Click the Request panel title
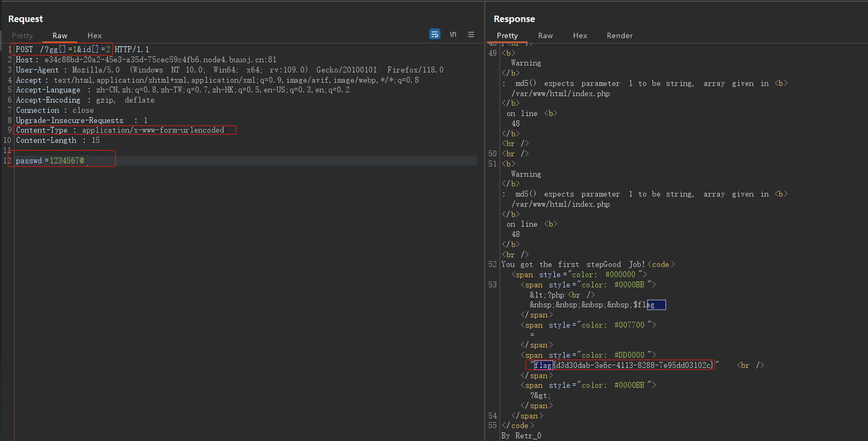 point(25,19)
